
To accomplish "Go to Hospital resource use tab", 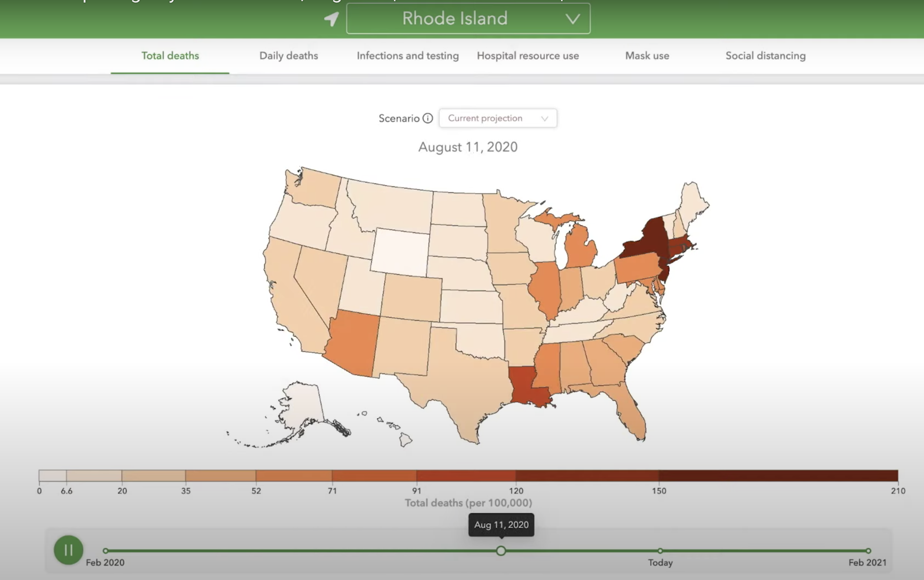I will (527, 56).
